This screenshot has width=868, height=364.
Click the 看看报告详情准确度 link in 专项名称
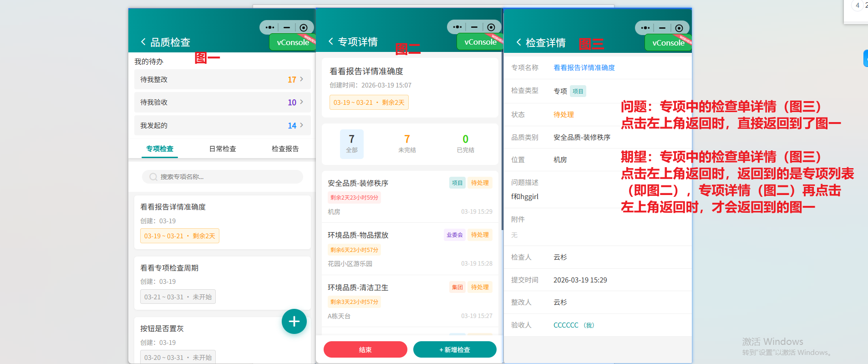584,67
